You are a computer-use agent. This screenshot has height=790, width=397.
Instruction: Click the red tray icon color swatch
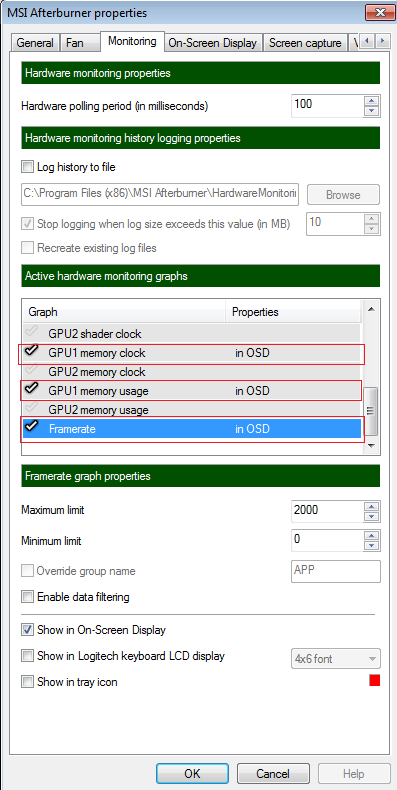374,681
